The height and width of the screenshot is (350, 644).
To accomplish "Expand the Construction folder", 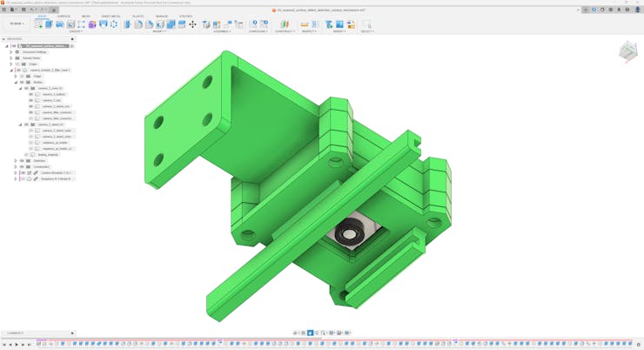I will [16, 167].
